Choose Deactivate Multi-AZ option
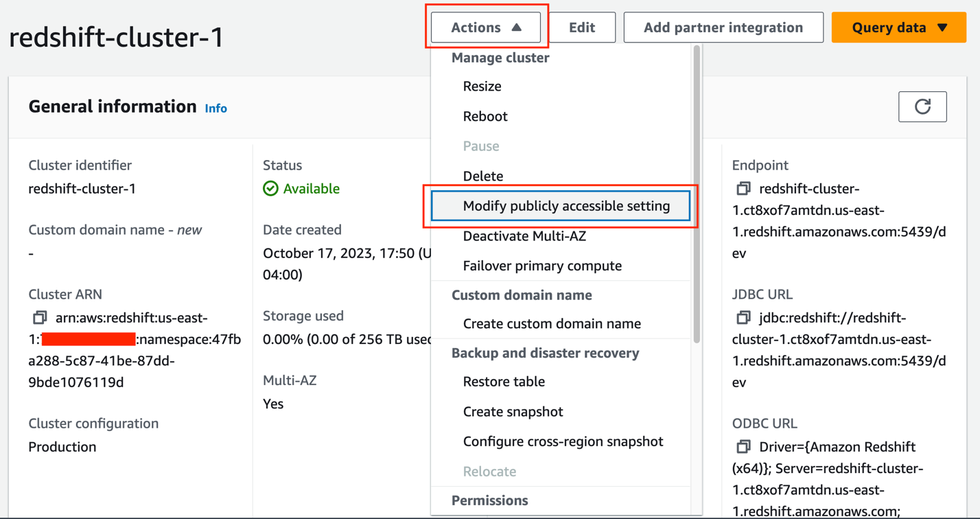This screenshot has width=980, height=519. (561, 236)
